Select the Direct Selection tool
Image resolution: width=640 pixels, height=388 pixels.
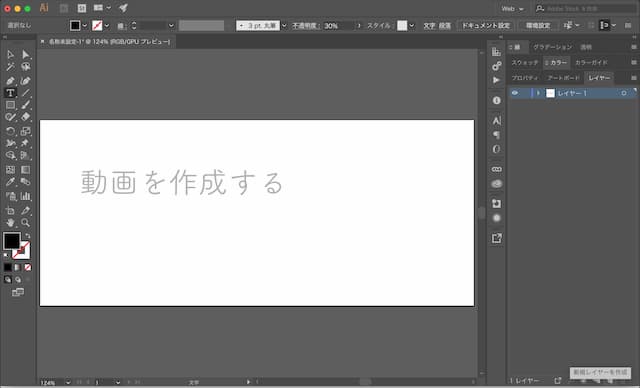point(26,54)
